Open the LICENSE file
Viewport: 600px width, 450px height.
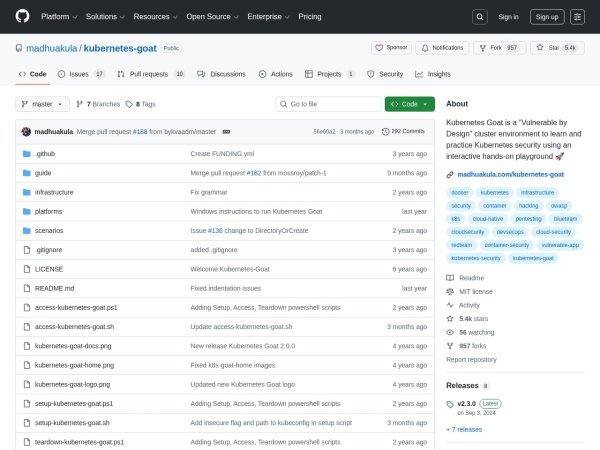click(49, 269)
